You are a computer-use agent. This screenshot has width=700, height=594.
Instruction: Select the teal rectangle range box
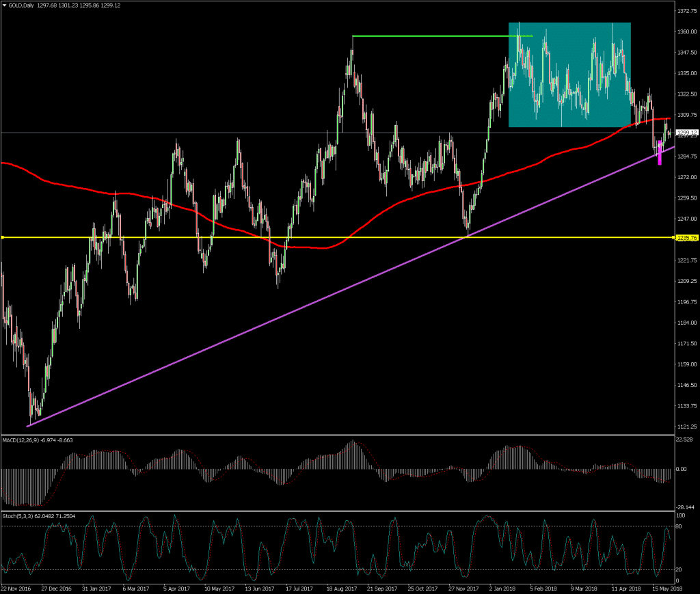point(569,75)
